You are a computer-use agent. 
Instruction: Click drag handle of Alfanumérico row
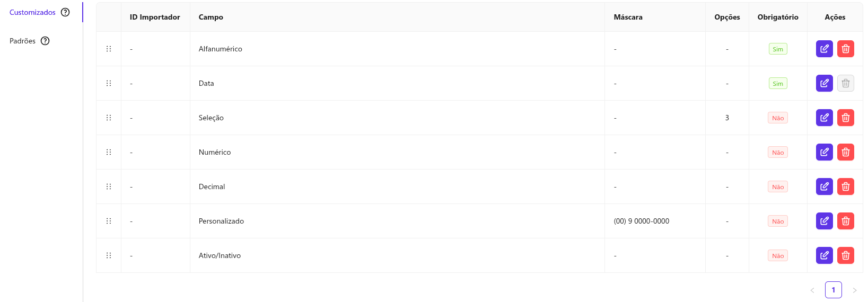coord(109,49)
